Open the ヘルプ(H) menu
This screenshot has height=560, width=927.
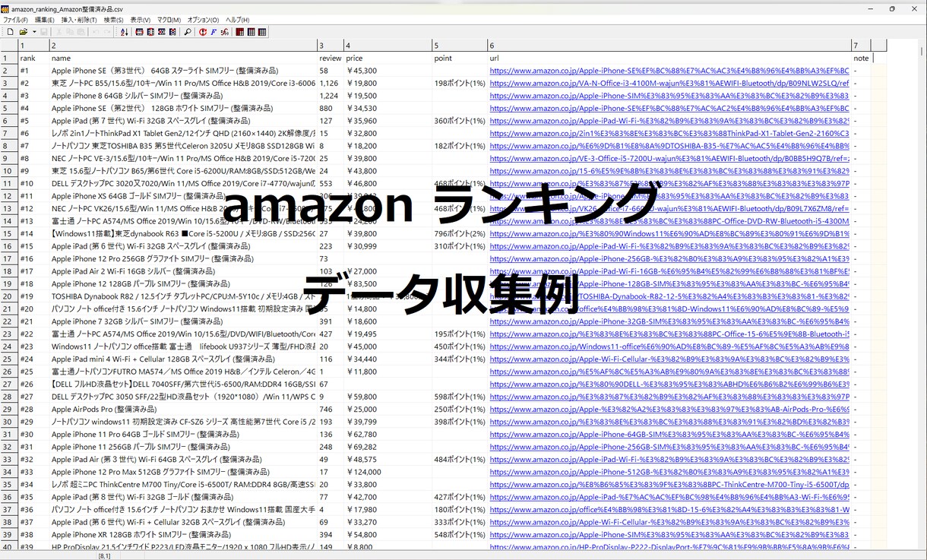click(x=237, y=20)
